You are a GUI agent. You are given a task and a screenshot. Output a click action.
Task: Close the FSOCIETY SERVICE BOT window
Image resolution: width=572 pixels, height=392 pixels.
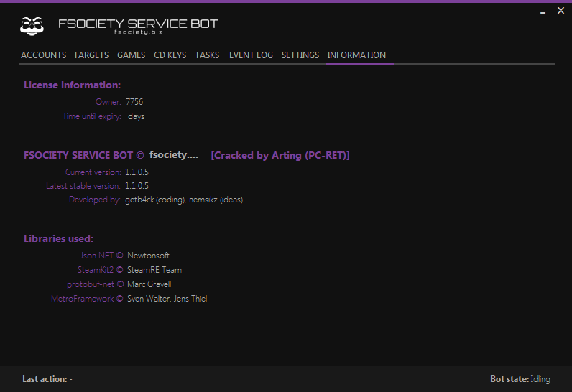coord(561,11)
